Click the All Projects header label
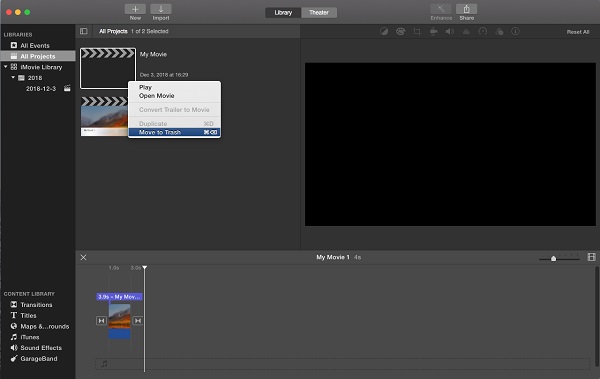 (113, 31)
